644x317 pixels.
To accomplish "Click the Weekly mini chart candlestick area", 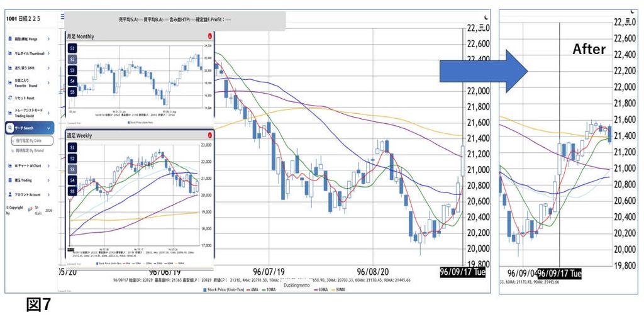I will (133, 195).
